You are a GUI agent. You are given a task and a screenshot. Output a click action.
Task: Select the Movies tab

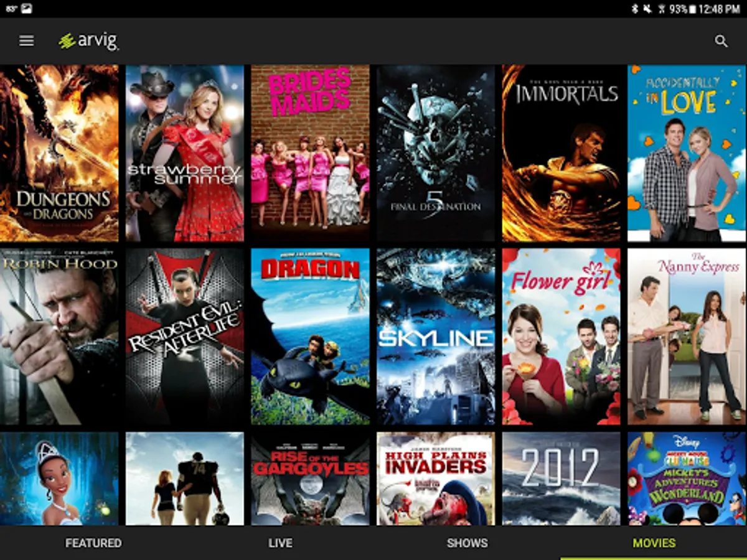point(654,543)
